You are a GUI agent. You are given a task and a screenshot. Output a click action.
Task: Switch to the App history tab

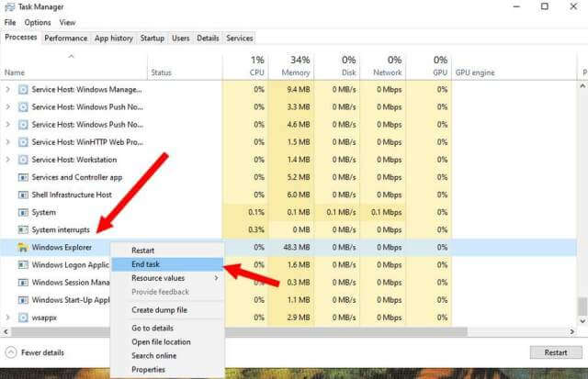(114, 39)
